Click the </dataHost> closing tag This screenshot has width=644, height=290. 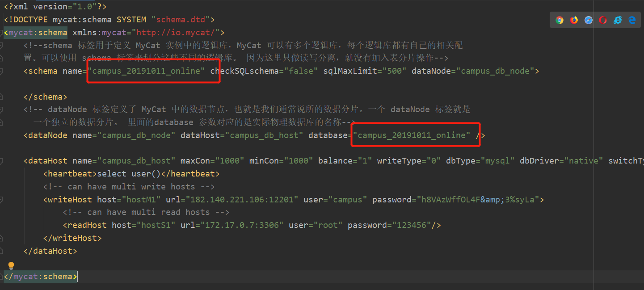click(x=50, y=251)
